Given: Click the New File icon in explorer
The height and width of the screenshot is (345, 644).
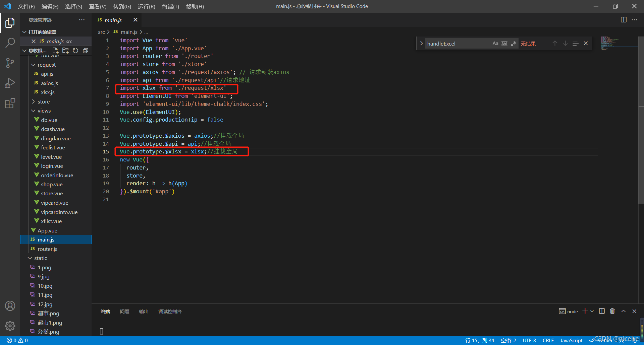Looking at the screenshot, I should pos(55,51).
